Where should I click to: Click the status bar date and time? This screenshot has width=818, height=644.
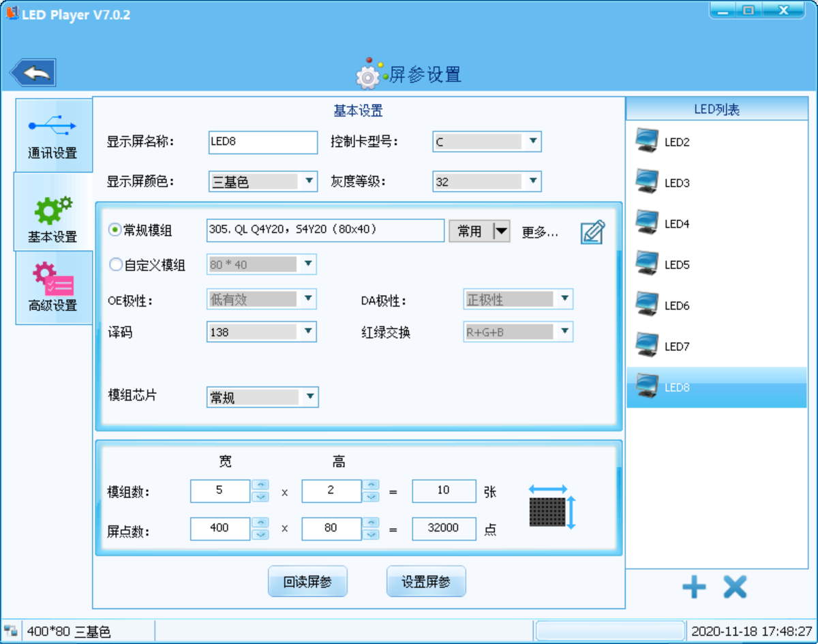pos(752,631)
